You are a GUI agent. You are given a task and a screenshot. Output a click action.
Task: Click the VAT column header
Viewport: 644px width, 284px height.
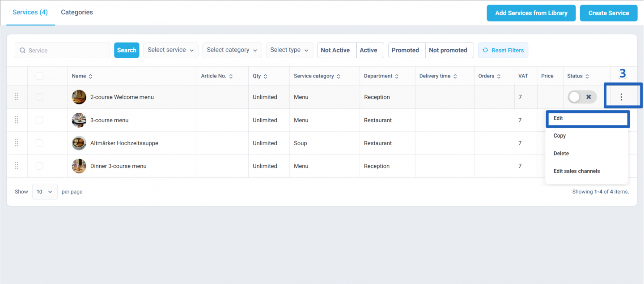523,76
